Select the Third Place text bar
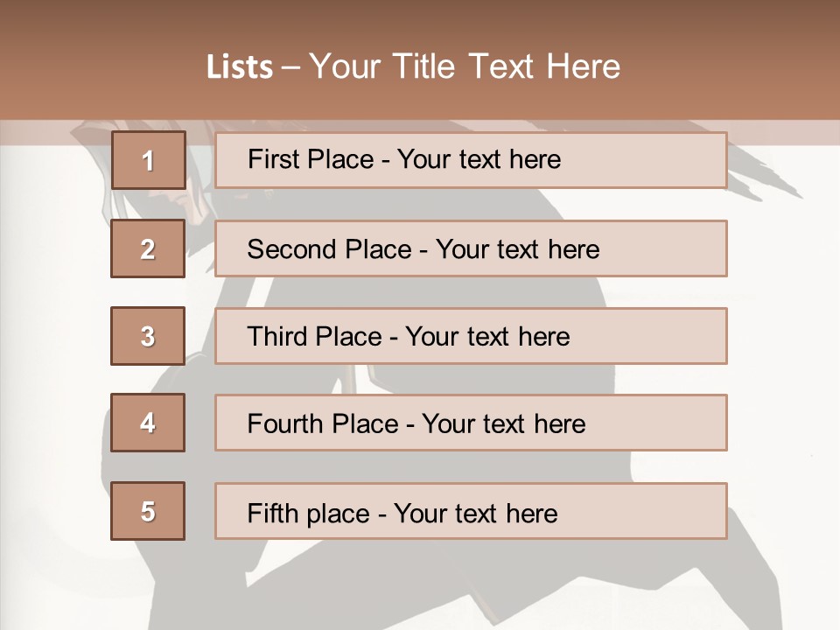 pos(471,336)
